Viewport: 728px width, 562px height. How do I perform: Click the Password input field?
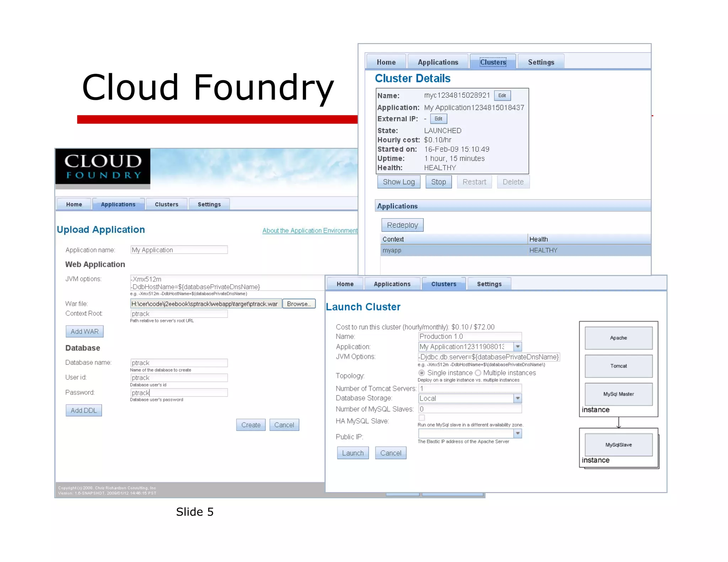179,393
